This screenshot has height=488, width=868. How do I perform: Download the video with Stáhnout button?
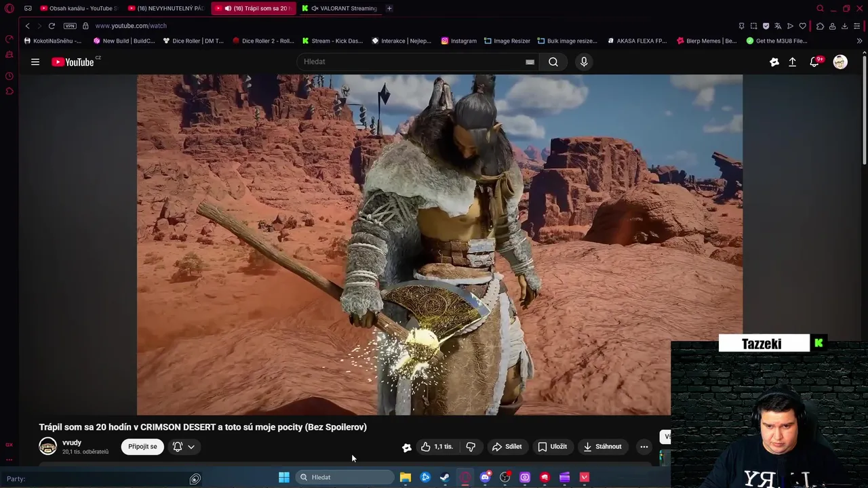point(602,447)
